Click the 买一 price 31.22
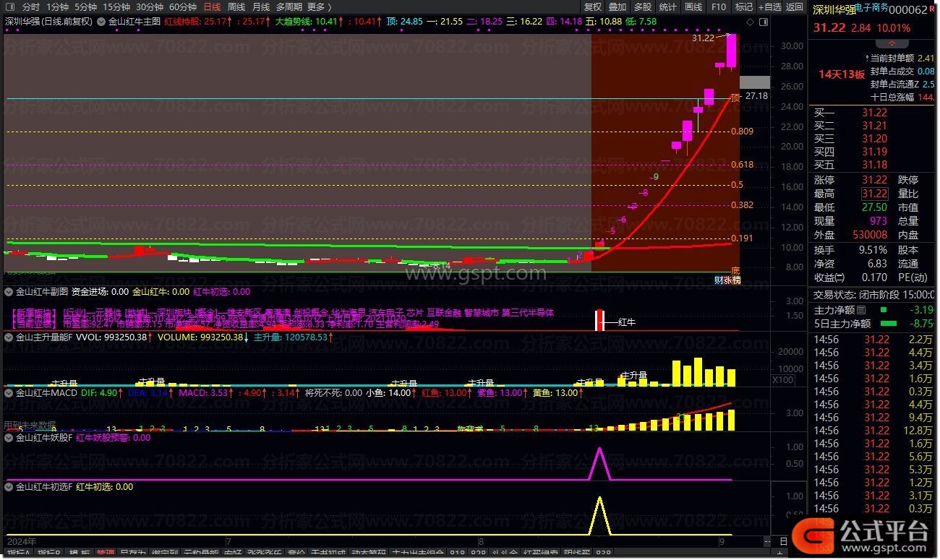Image resolution: width=940 pixels, height=560 pixels. (874, 113)
